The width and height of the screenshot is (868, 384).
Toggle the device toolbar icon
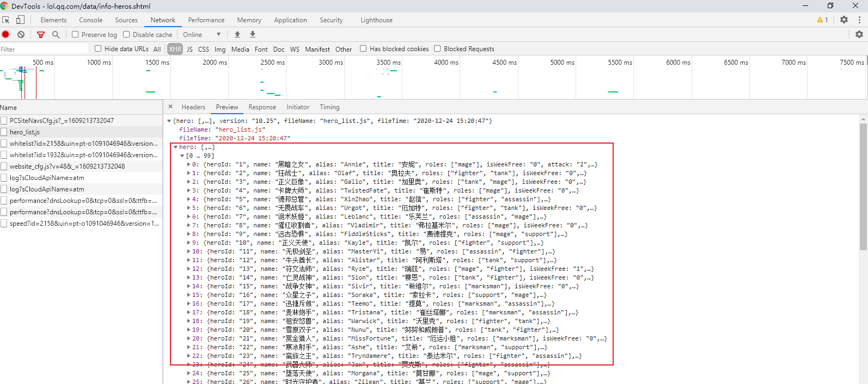(x=20, y=20)
